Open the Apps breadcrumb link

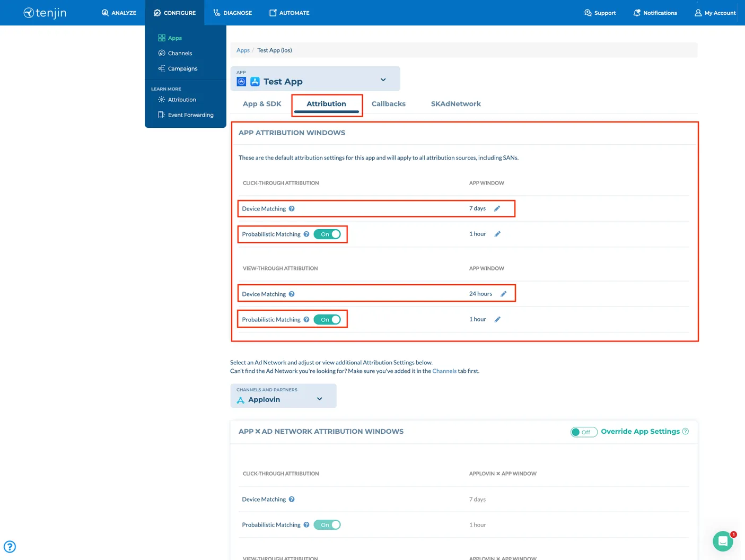(243, 50)
